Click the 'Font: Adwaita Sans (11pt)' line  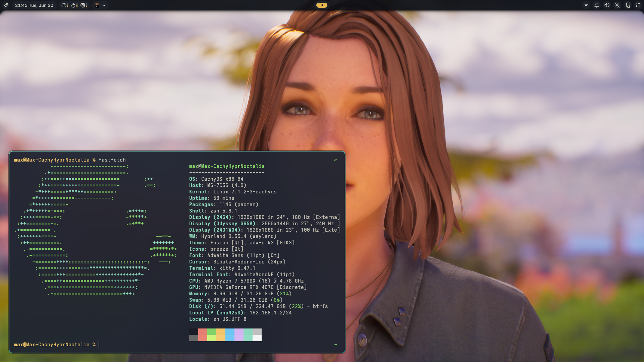pos(234,255)
